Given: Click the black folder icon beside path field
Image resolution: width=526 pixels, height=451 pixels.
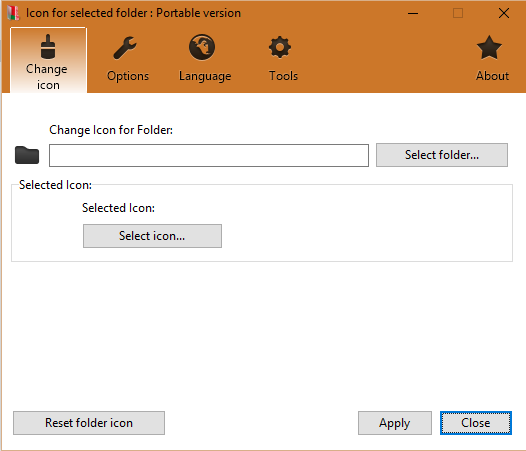Looking at the screenshot, I should tap(27, 155).
